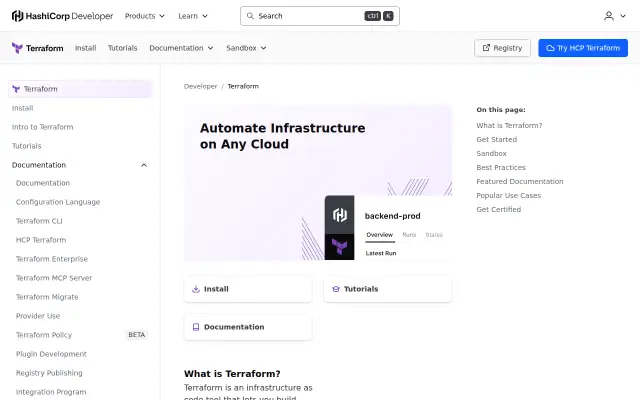Open Terraform Migrate in sidebar

coord(47,297)
